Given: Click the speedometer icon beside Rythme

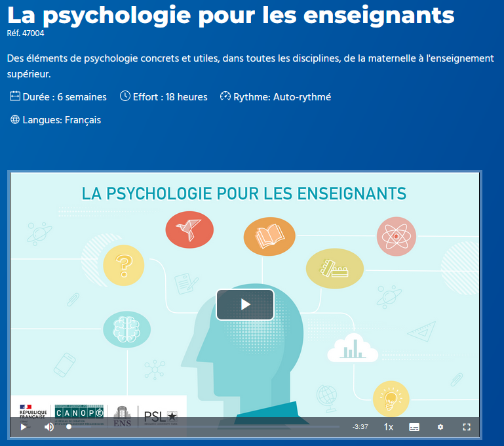Looking at the screenshot, I should coord(225,97).
